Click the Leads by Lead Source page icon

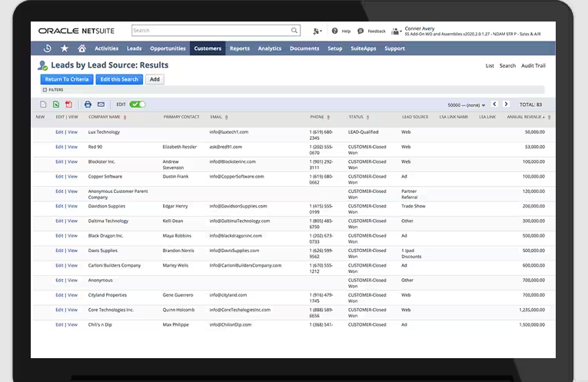coord(43,65)
